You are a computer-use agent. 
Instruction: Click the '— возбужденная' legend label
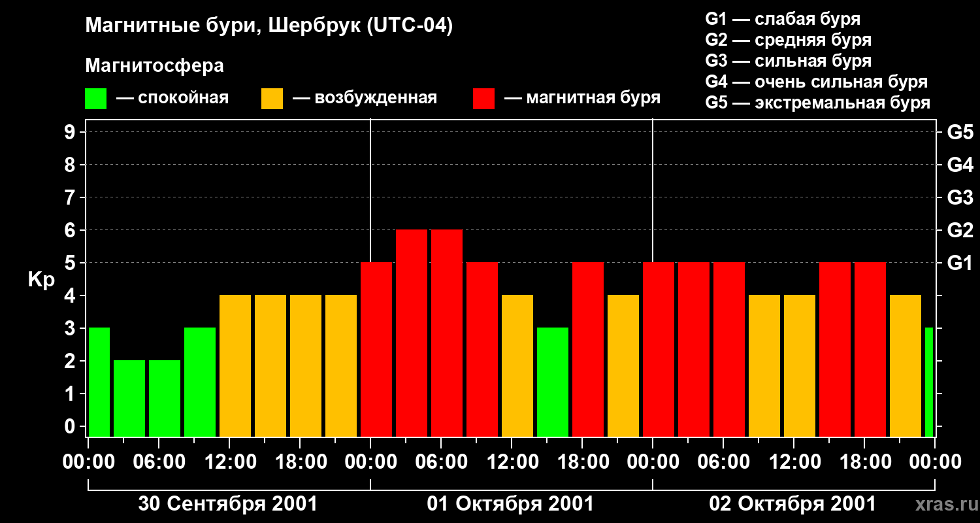point(365,98)
